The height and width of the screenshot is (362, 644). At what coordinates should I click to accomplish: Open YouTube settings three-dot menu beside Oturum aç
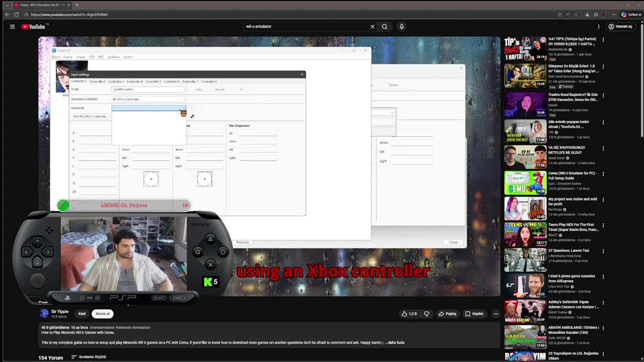(x=599, y=27)
